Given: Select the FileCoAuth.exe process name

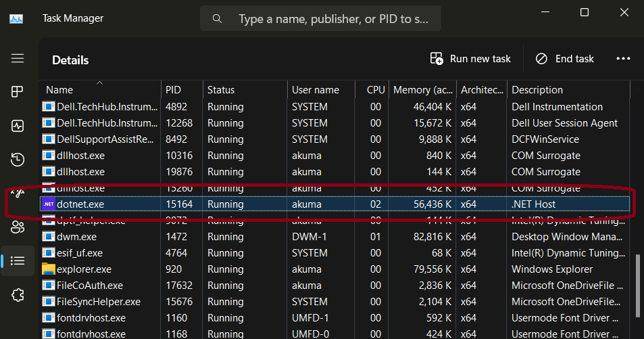Looking at the screenshot, I should 90,285.
